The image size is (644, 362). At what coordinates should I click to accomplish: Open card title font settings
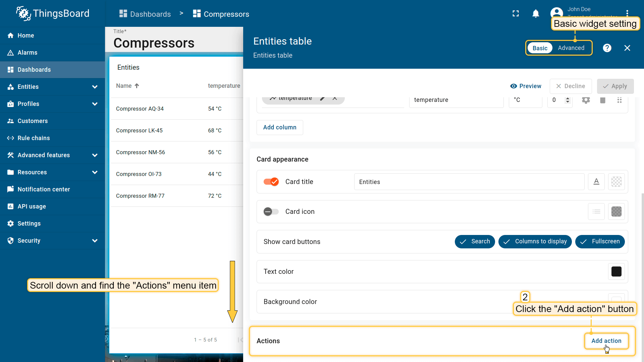coord(596,182)
